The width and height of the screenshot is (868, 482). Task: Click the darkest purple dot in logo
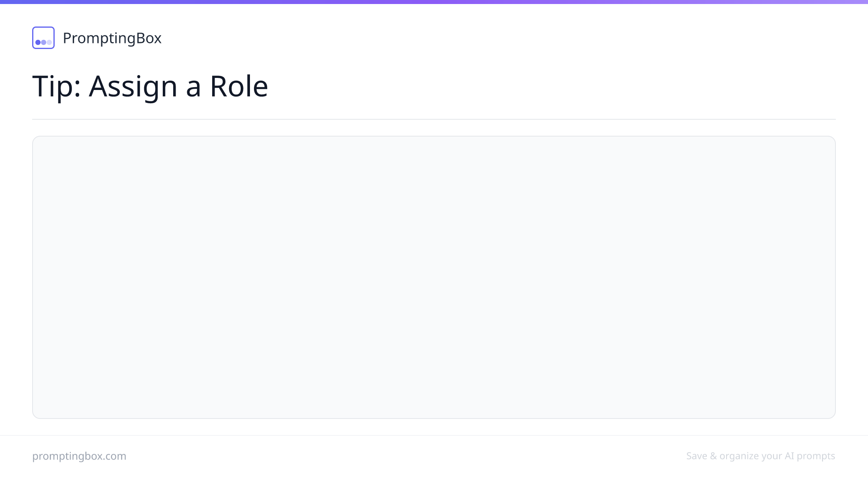[38, 42]
